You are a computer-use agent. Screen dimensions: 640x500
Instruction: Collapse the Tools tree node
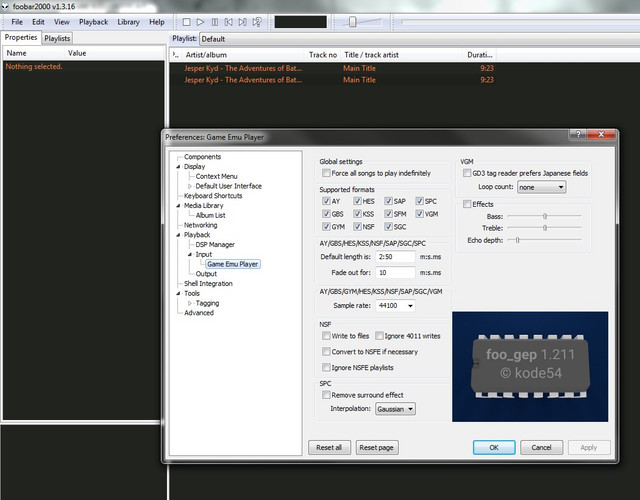tap(178, 293)
